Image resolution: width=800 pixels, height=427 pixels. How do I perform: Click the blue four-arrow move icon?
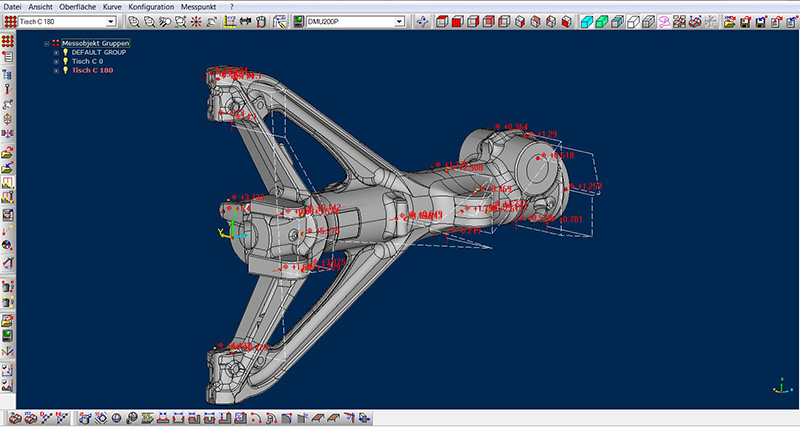[422, 21]
